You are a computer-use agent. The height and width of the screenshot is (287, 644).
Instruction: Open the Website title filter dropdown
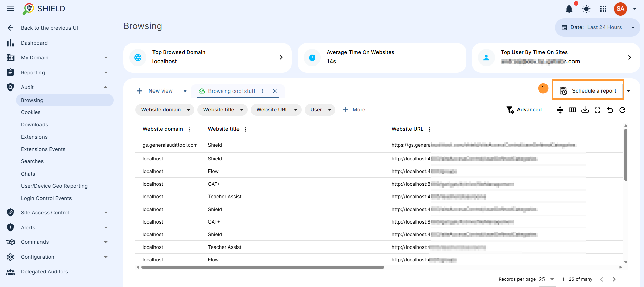222,110
